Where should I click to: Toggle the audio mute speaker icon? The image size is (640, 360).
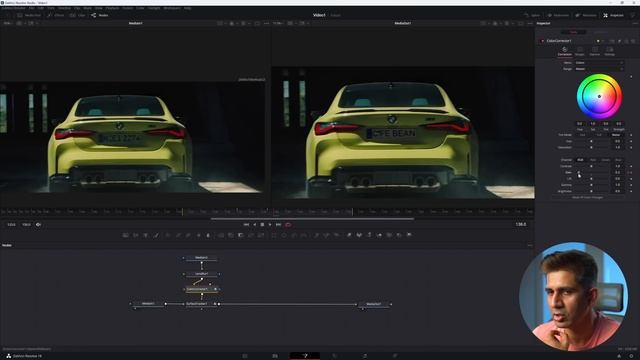[x=38, y=224]
